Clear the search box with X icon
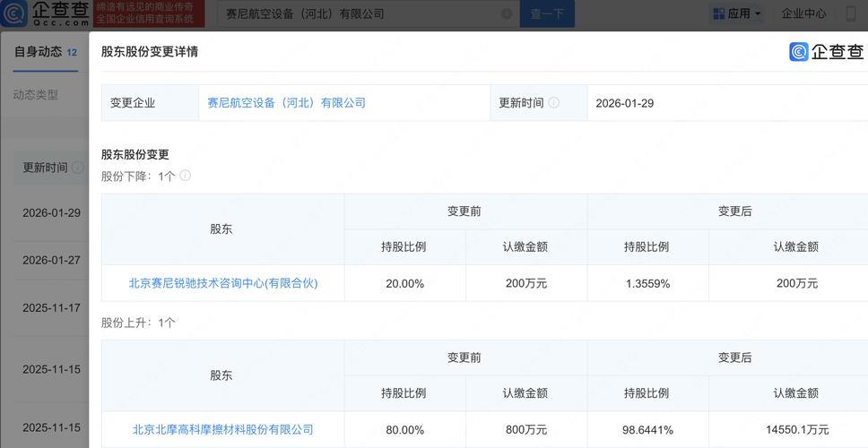Image resolution: width=868 pixels, height=448 pixels. point(507,13)
